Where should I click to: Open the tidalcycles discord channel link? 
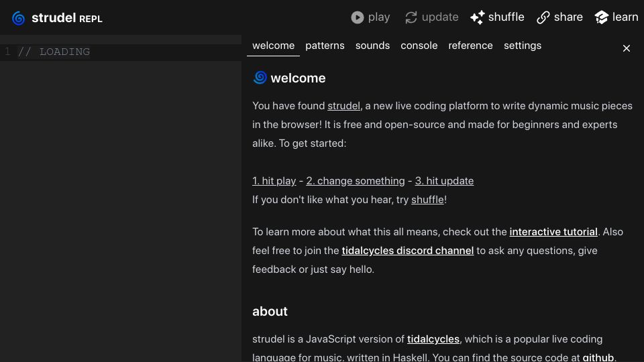tap(407, 251)
